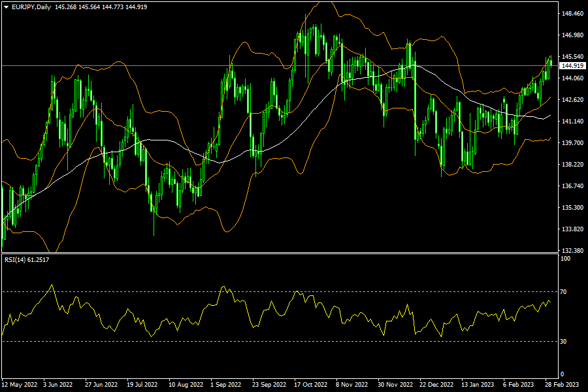Click the 8 Nov 2022 date label
Viewport: 588px width, 392px height.
coord(351,385)
